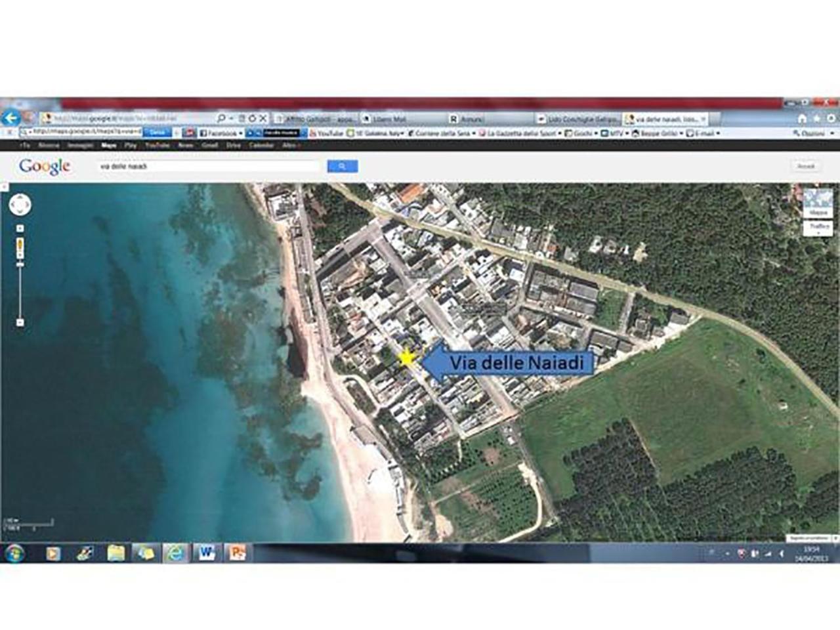The image size is (840, 630).
Task: Open the favorites star icon
Action: pos(817,119)
